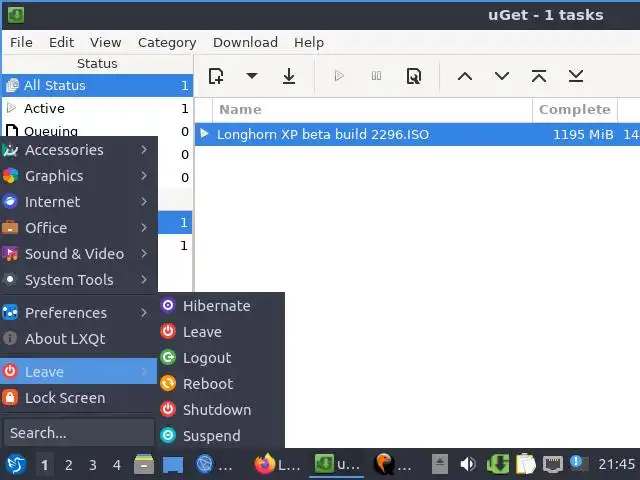Expand the Preferences submenu

[78, 313]
